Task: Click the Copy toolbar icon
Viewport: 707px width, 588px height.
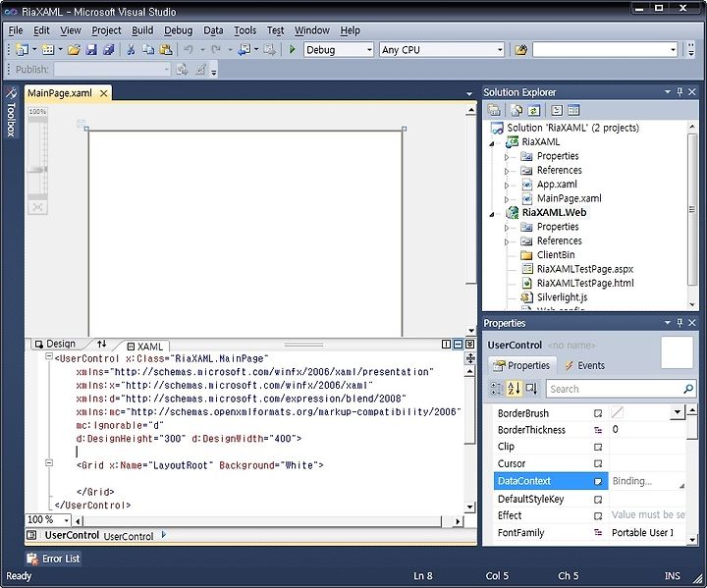Action: [148, 50]
